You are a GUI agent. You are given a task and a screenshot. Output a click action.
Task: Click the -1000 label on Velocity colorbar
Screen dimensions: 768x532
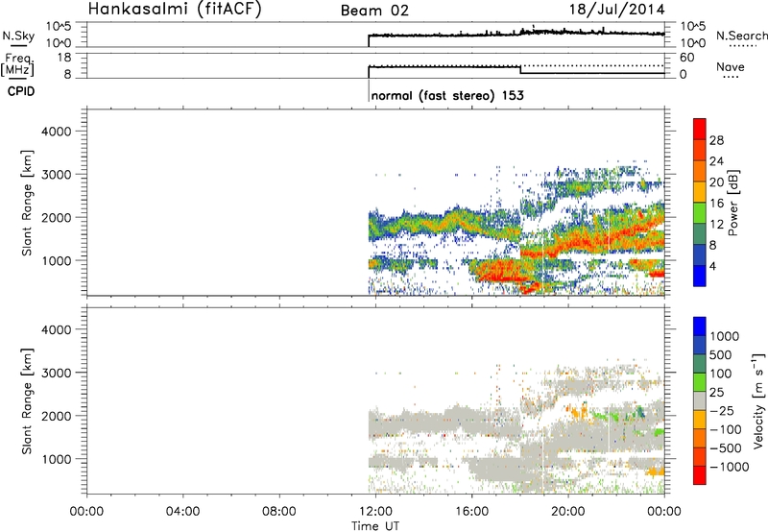(x=729, y=467)
